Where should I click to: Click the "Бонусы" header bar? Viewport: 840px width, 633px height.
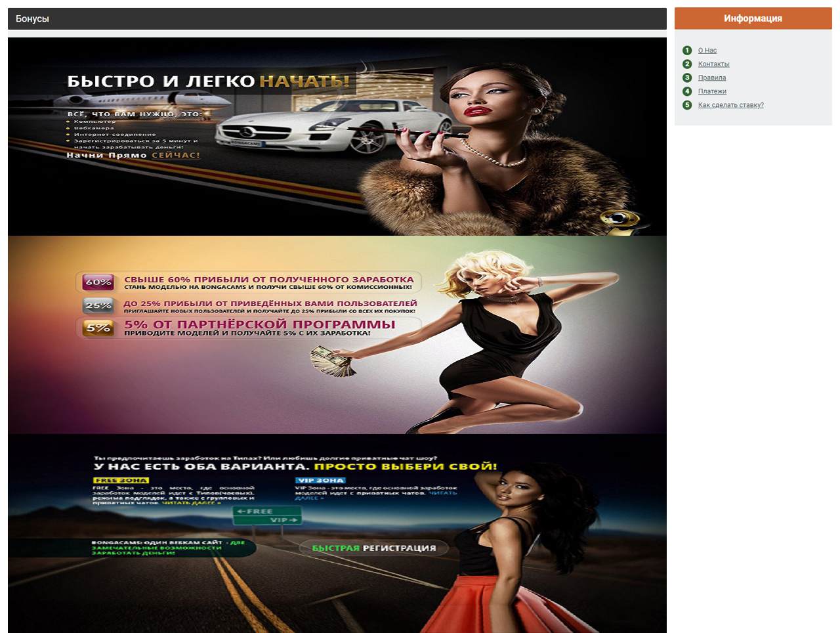click(337, 19)
